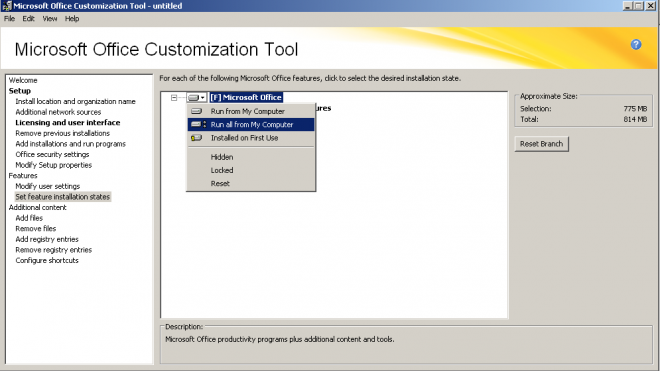Choose Hidden from the context menu
The width and height of the screenshot is (660, 371).
pyautogui.click(x=251, y=157)
